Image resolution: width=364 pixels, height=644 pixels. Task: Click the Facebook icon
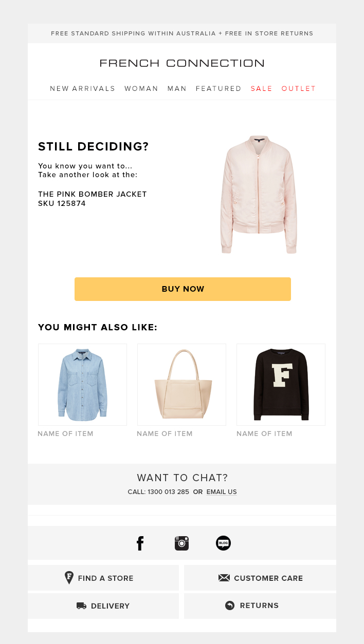click(x=140, y=543)
